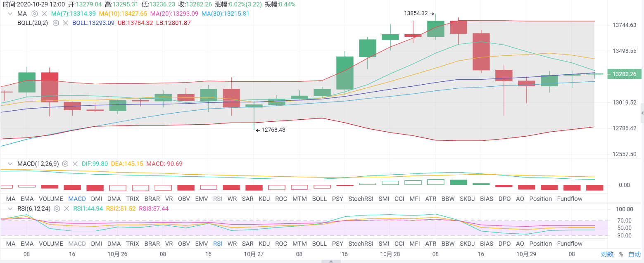The height and width of the screenshot is (263, 644).
Task: Toggle percent (%) price scale
Action: click(x=620, y=254)
